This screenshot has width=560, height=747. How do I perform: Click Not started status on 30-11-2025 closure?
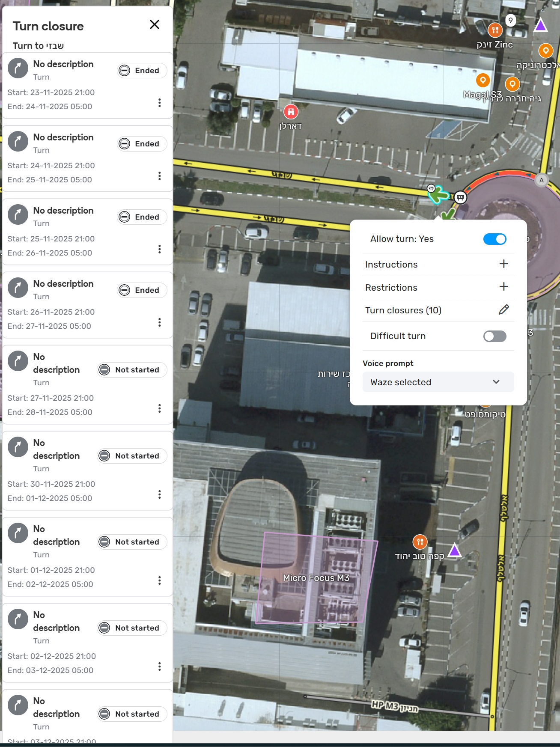pyautogui.click(x=132, y=456)
